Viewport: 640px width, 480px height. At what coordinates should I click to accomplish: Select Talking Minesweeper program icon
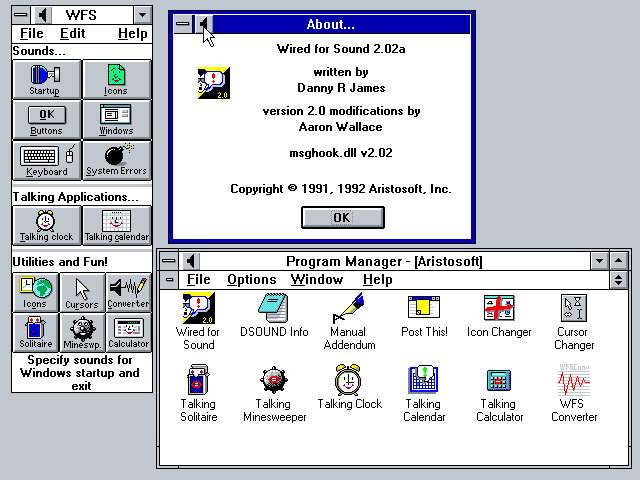pyautogui.click(x=274, y=380)
